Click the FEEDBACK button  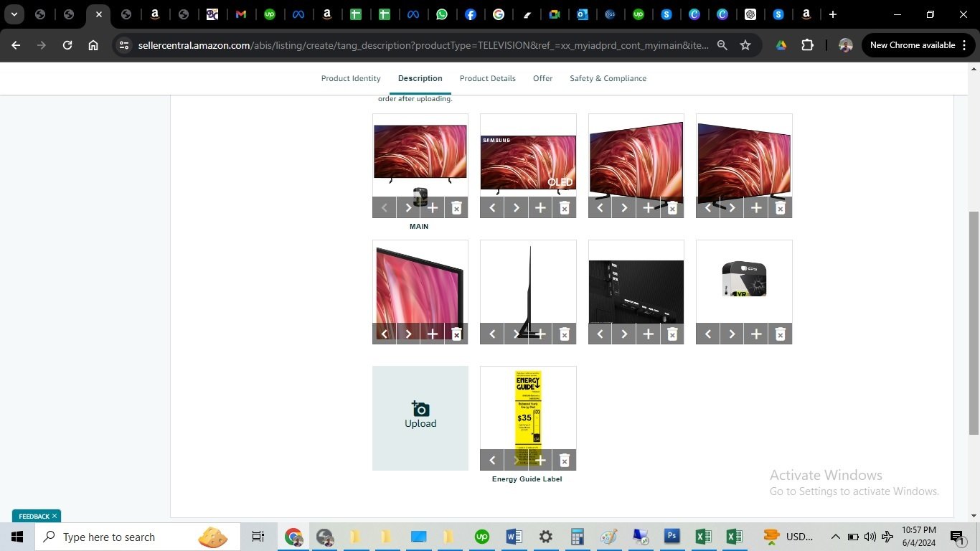pyautogui.click(x=36, y=516)
